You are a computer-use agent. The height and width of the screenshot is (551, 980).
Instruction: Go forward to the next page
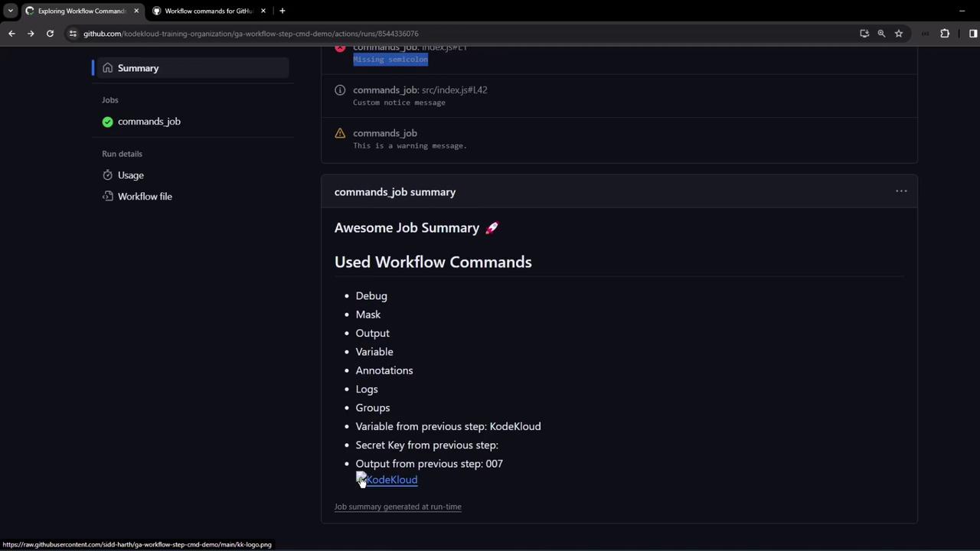click(31, 34)
